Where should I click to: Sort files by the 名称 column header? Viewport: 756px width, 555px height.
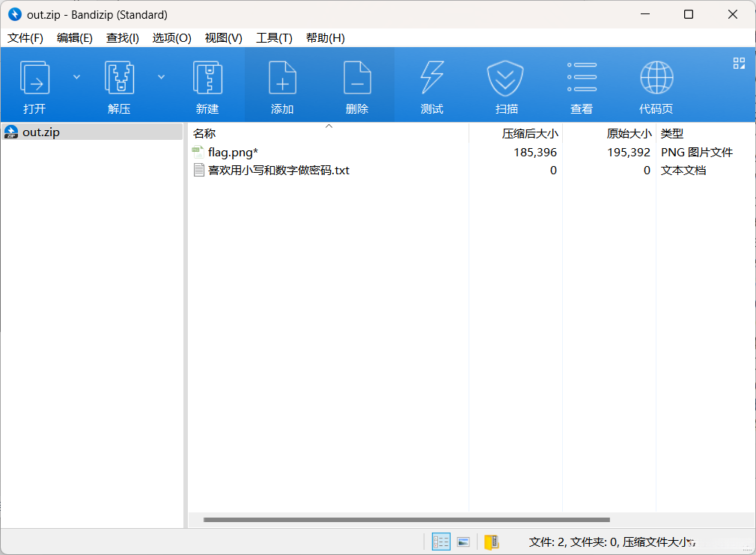click(204, 133)
